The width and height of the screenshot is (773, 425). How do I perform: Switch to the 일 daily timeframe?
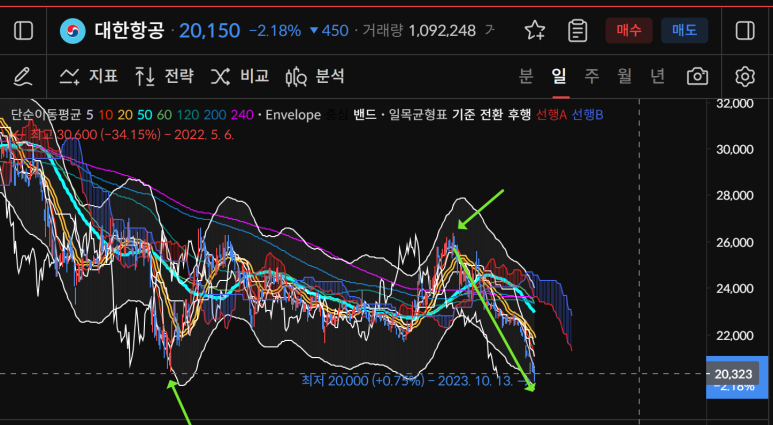pyautogui.click(x=559, y=76)
